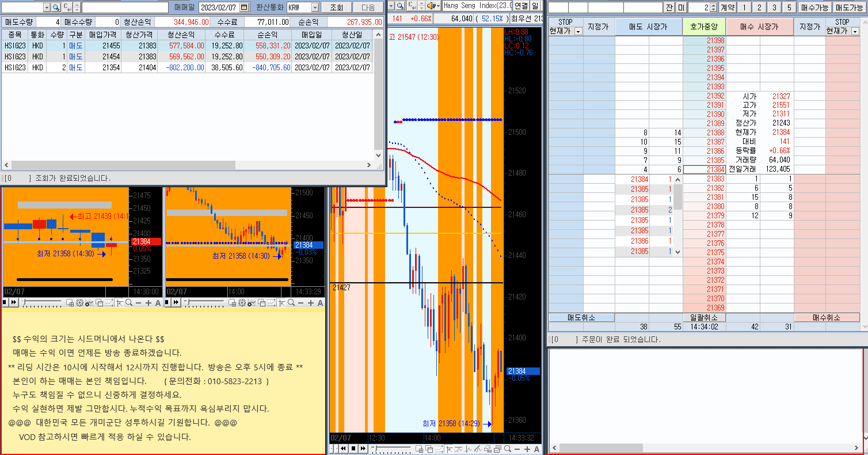Click the A text icon on main chart toolbar
This screenshot has width=868, height=455.
point(536,449)
